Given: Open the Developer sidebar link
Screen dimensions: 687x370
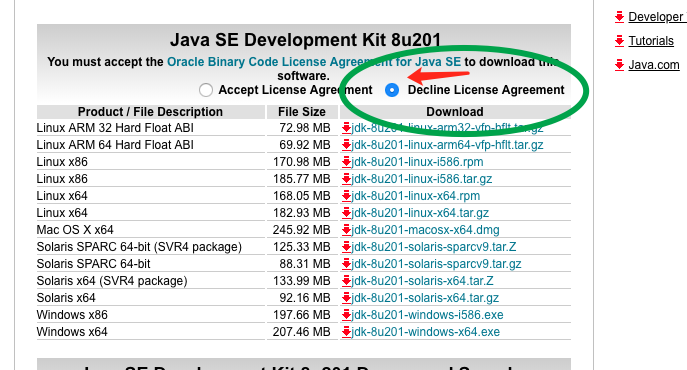Looking at the screenshot, I should point(657,17).
